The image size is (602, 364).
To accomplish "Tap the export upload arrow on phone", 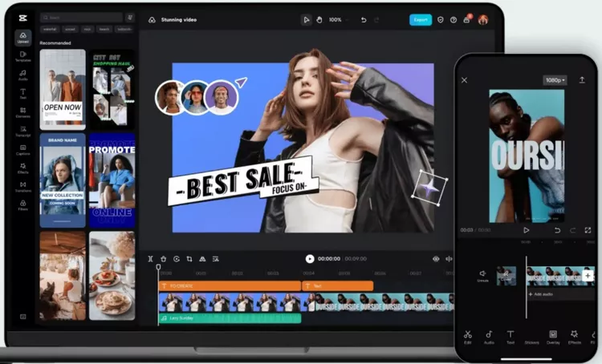I will tap(582, 80).
